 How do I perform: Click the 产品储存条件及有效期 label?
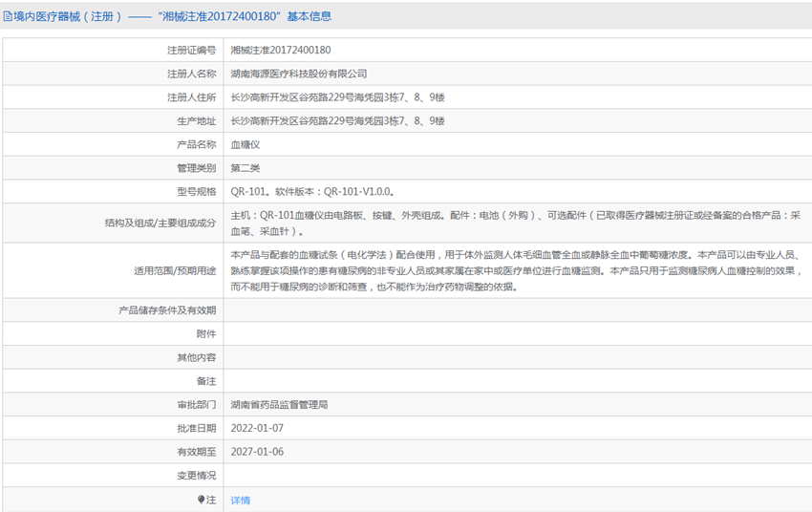click(x=167, y=310)
